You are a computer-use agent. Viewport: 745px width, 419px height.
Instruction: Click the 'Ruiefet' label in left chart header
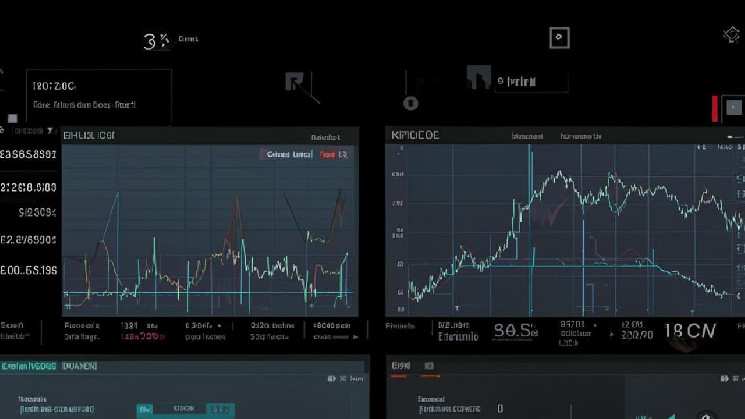tap(325, 137)
